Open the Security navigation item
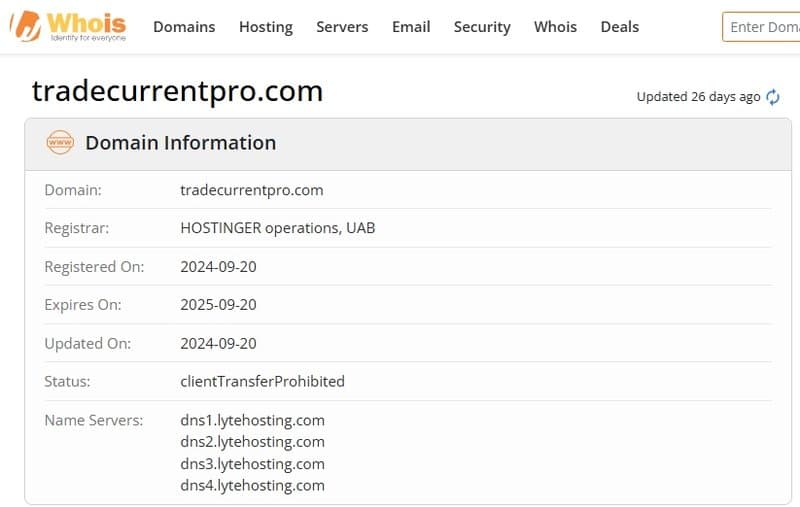This screenshot has height=507, width=800. tap(482, 27)
